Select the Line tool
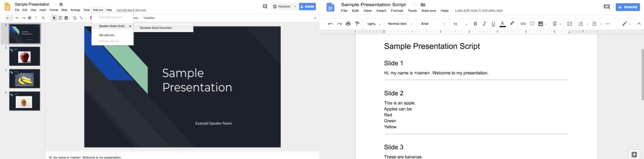644x159 pixels. click(x=81, y=18)
